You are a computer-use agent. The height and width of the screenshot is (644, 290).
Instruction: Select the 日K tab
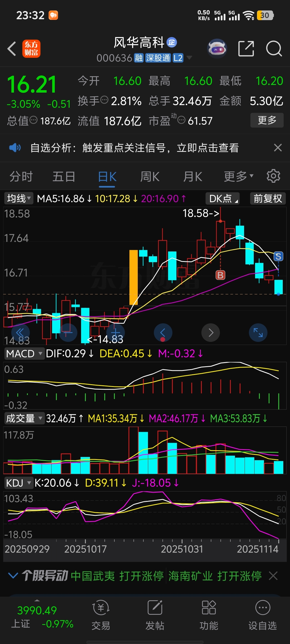[107, 177]
